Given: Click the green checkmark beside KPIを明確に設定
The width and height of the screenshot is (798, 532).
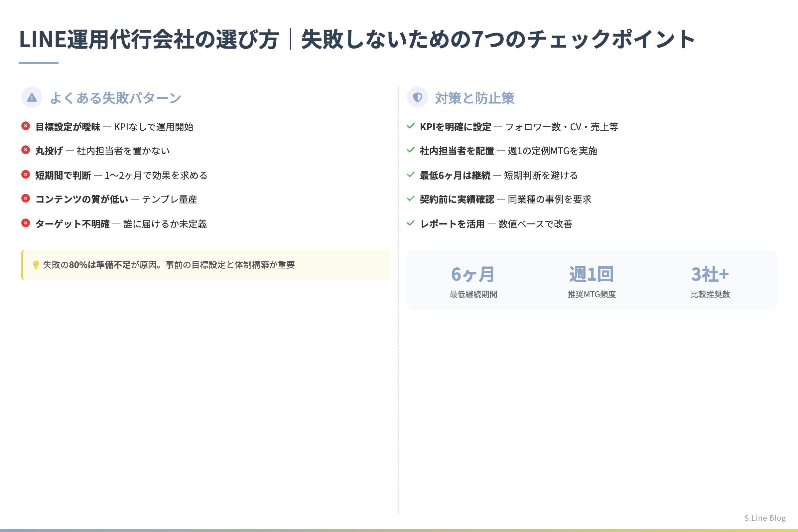Looking at the screenshot, I should click(x=411, y=126).
